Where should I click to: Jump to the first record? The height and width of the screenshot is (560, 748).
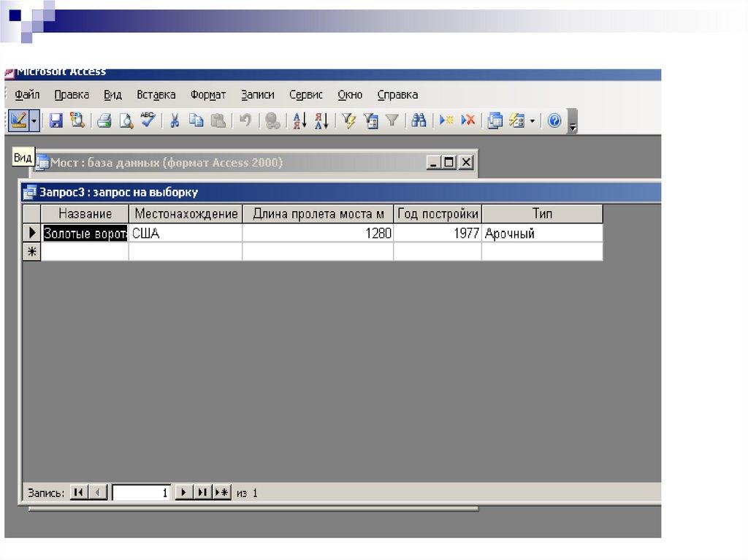[78, 493]
